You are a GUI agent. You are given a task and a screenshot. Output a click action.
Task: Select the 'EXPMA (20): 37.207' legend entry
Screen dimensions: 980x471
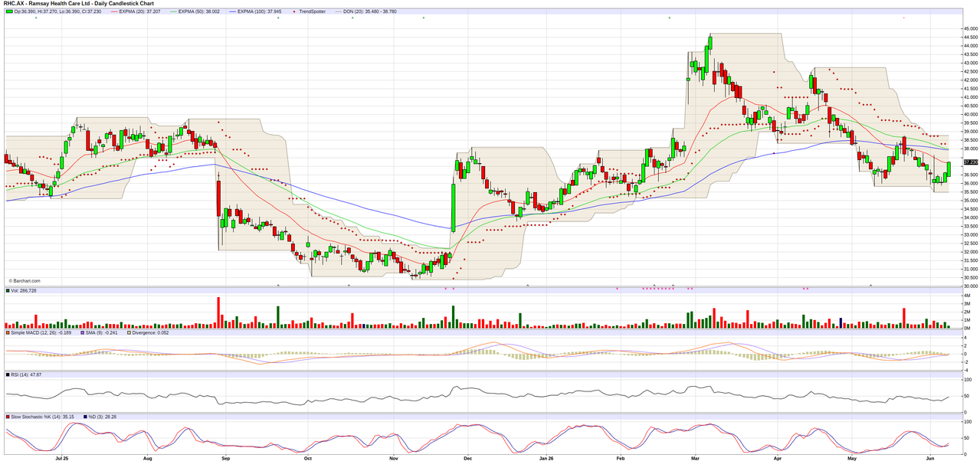click(x=136, y=11)
